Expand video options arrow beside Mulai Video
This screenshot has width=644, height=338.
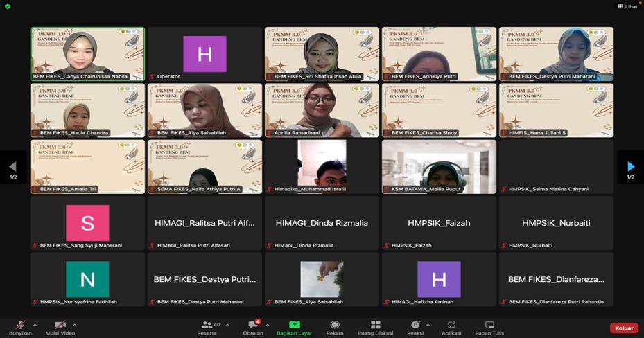pyautogui.click(x=75, y=324)
